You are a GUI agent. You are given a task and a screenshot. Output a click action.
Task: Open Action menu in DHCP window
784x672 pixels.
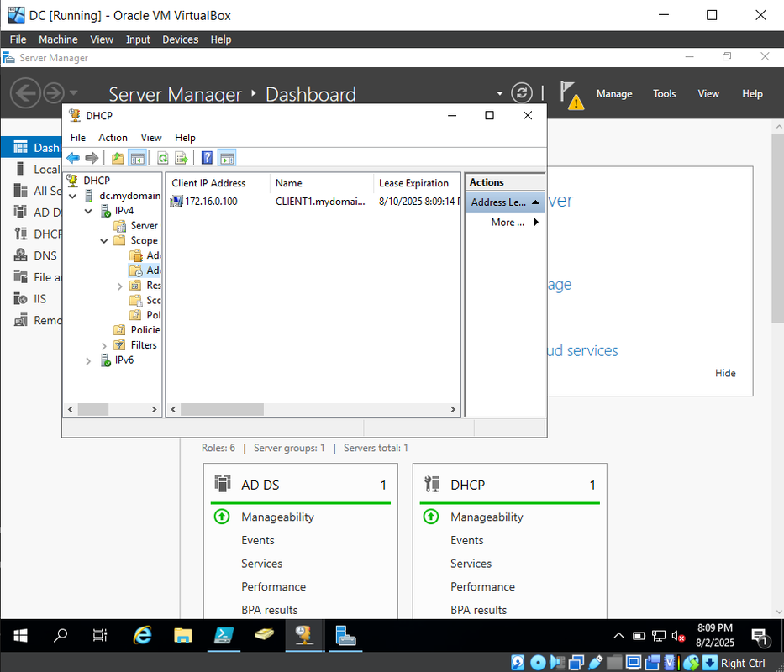[113, 138]
